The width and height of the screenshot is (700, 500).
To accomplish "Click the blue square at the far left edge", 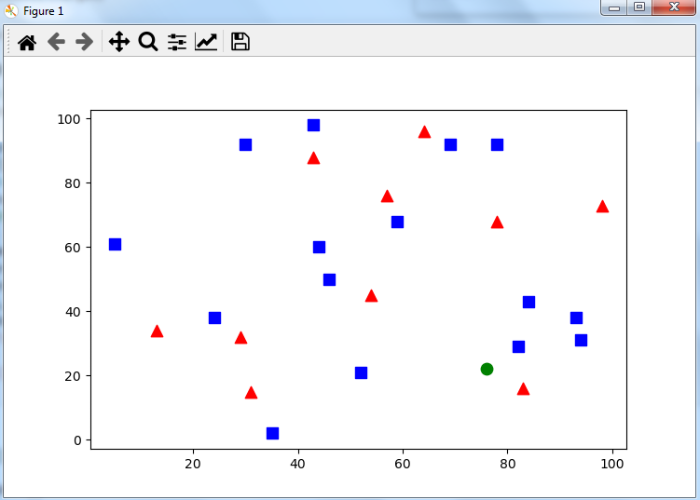I will (x=115, y=245).
